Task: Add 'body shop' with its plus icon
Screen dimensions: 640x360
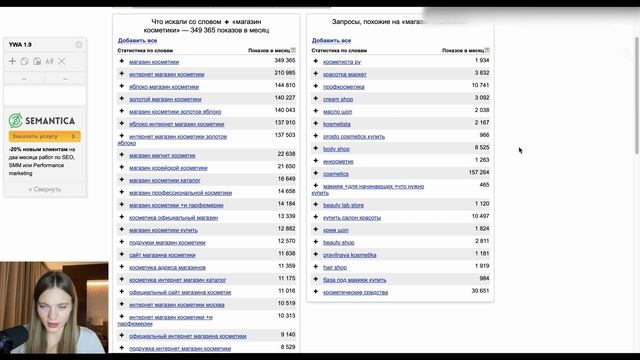Action: (x=316, y=149)
